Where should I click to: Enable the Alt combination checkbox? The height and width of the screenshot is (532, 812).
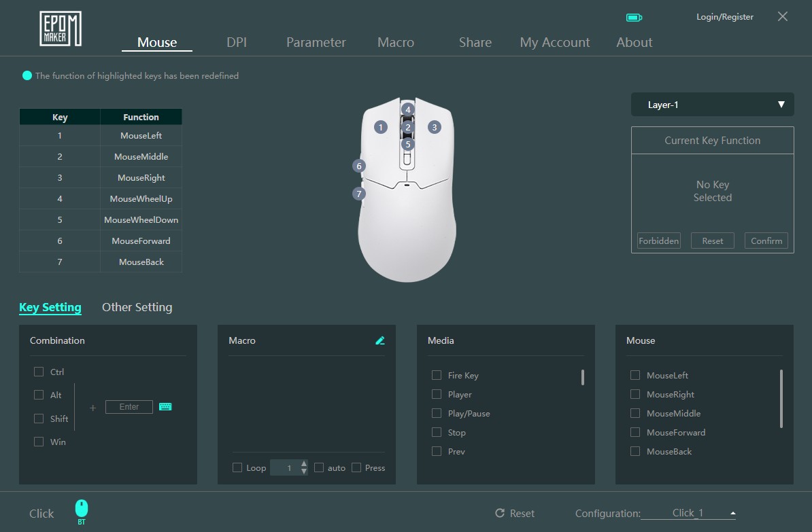click(39, 395)
